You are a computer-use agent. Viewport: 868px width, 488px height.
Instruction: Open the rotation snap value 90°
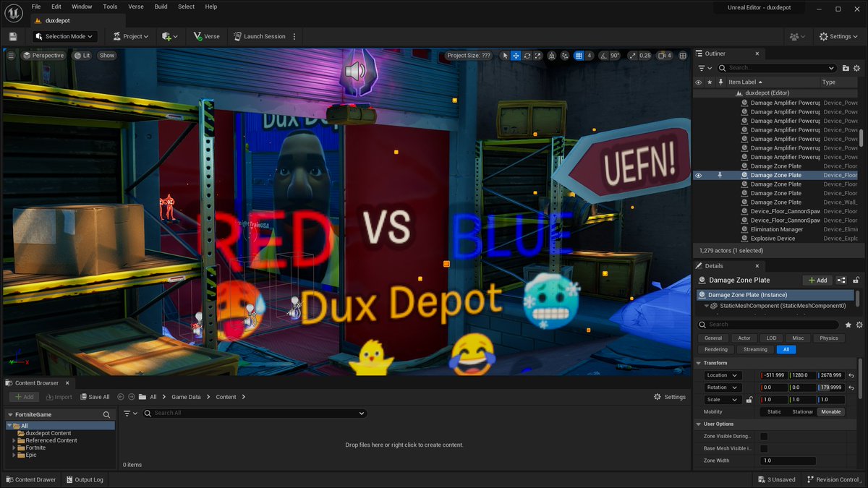(615, 56)
